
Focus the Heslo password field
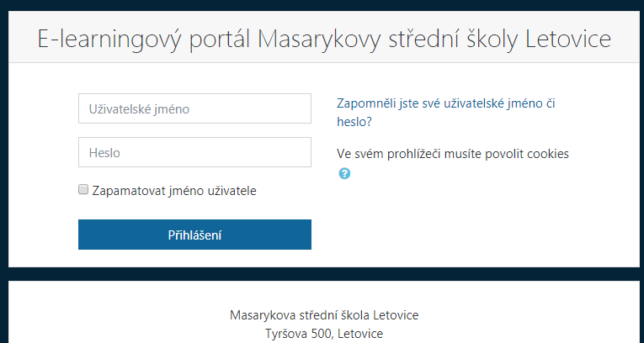(x=194, y=152)
